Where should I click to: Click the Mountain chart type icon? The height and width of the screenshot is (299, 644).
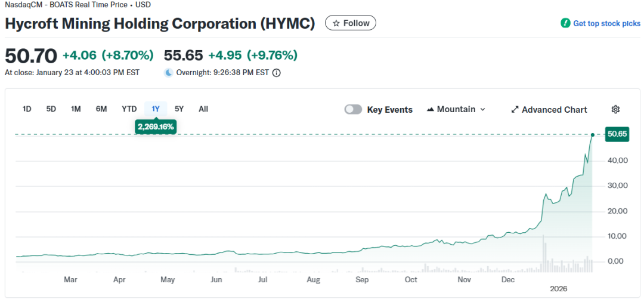431,109
